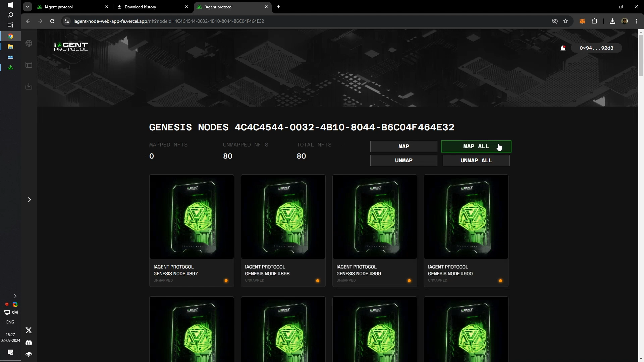Open the Discord sidebar icon
Viewport: 644px width, 362px height.
(x=29, y=343)
